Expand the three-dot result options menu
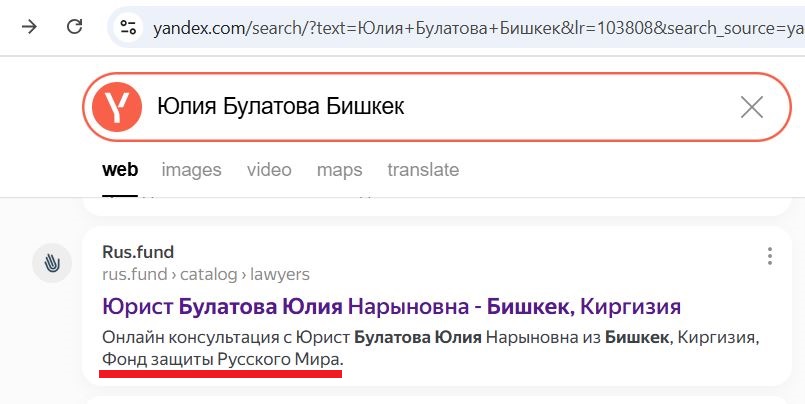The height and width of the screenshot is (404, 805). point(769,256)
